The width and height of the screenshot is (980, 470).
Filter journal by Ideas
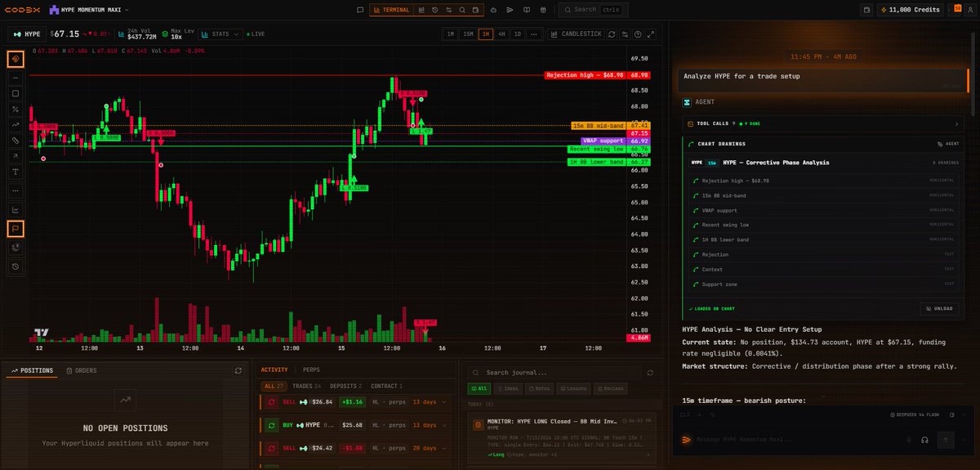point(506,389)
